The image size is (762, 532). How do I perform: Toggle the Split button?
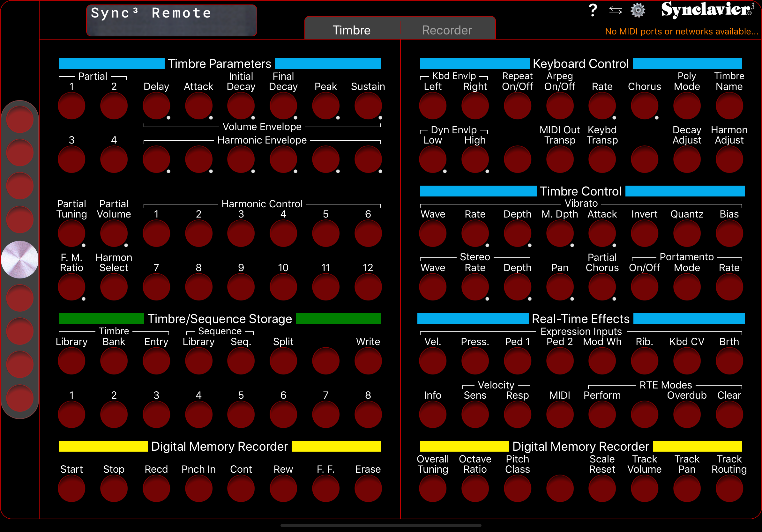click(283, 361)
